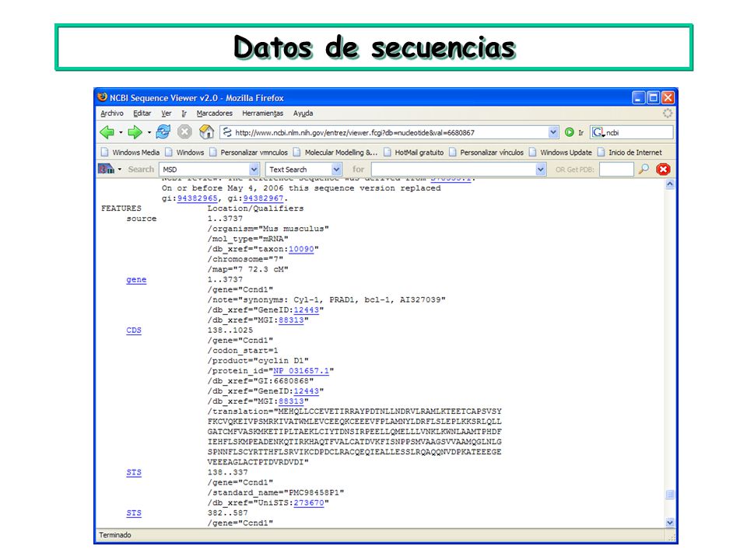
Task: Minimize the Firefox window
Action: [x=638, y=98]
